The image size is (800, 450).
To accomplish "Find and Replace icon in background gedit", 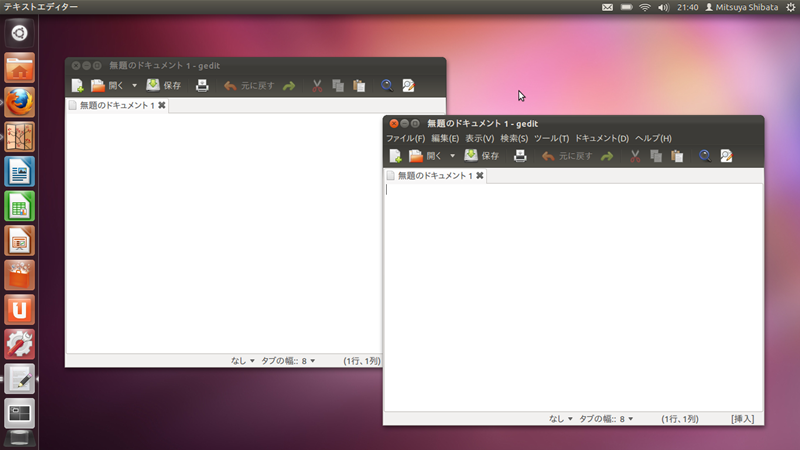I will (x=408, y=86).
